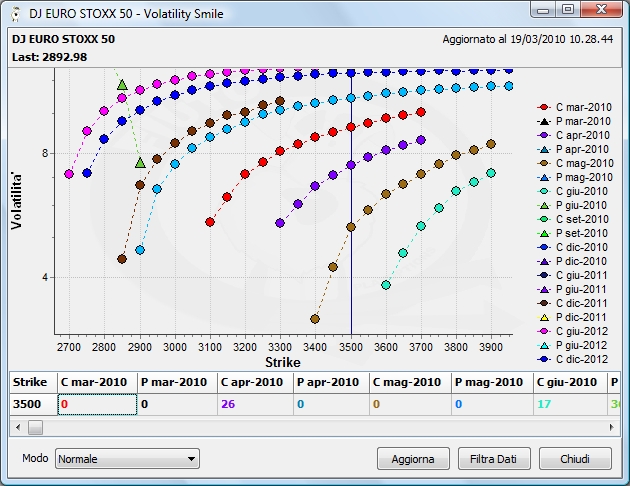Select the P mag-2010 column header
The width and height of the screenshot is (630, 486).
[492, 382]
